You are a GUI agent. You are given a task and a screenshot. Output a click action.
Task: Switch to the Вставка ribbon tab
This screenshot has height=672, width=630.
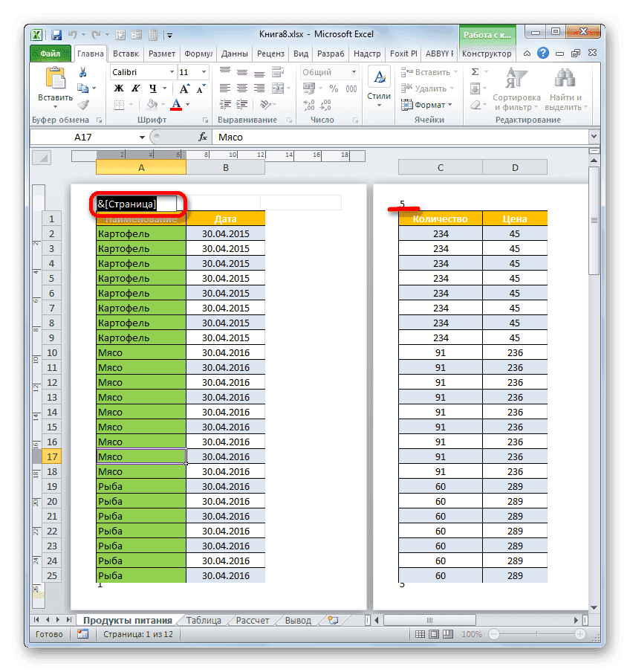click(x=125, y=54)
